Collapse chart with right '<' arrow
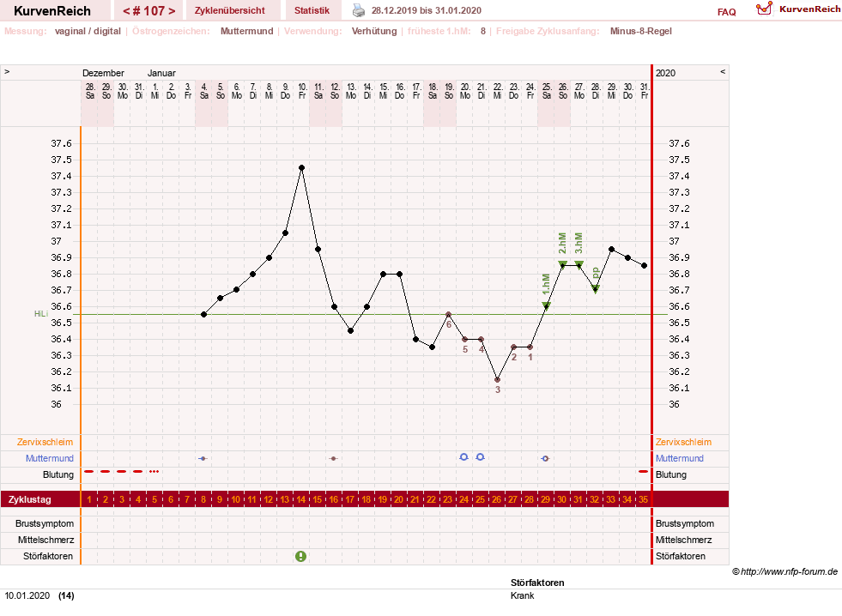842x616 pixels. coord(723,71)
